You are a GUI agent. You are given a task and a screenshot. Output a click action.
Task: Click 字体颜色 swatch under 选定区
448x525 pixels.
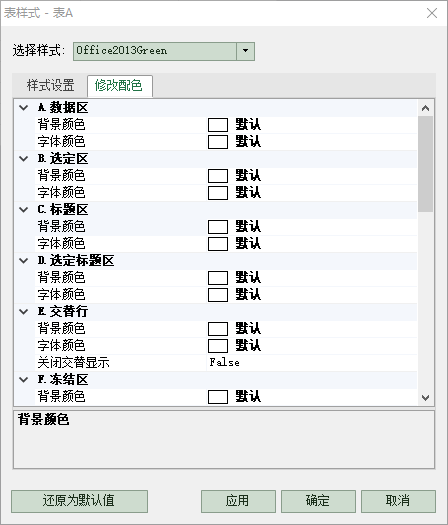coord(218,193)
